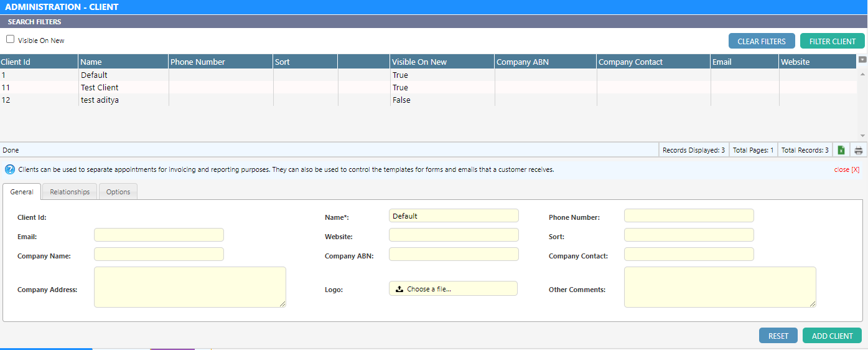Print the client list
Image resolution: width=868 pixels, height=350 pixels.
[859, 150]
